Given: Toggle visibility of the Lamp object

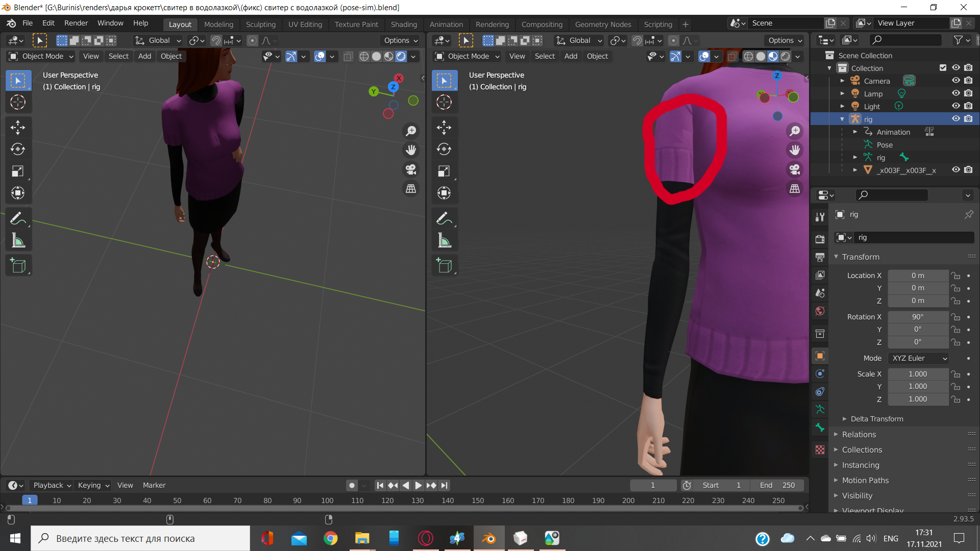Looking at the screenshot, I should click(955, 93).
